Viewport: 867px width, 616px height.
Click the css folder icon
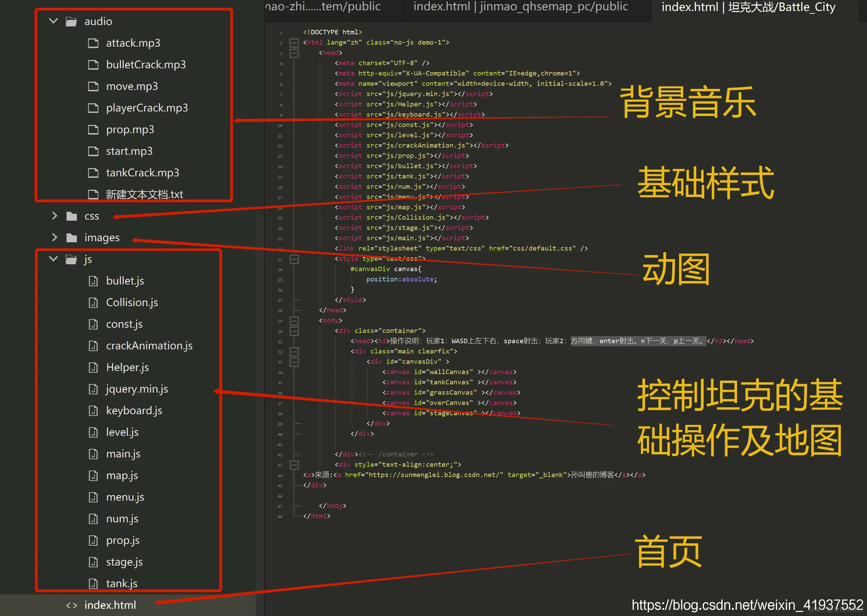tap(71, 216)
